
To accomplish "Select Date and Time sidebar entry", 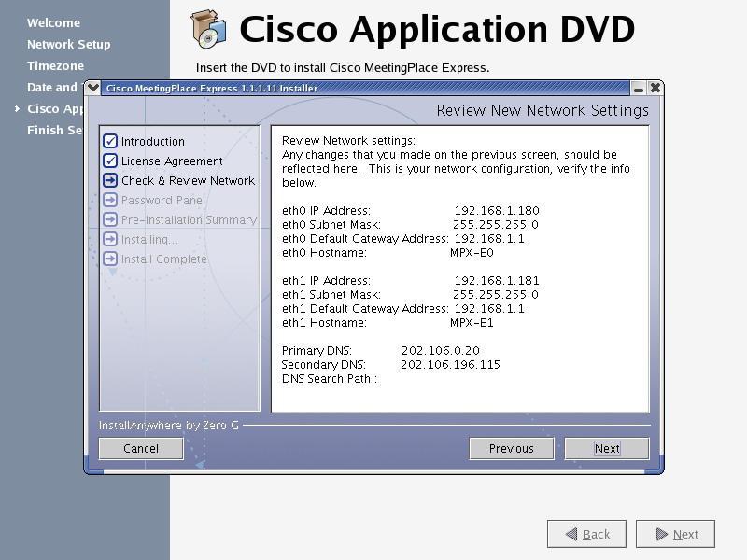I will coord(52,87).
